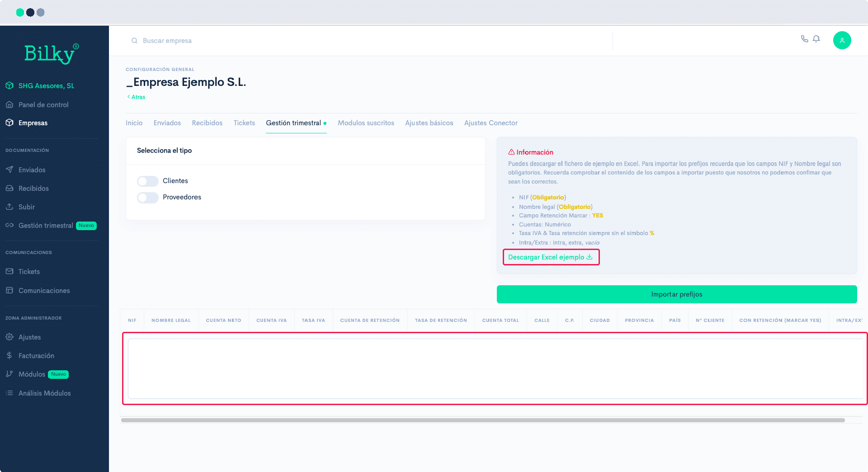The width and height of the screenshot is (868, 472).
Task: Click the phone icon in top bar
Action: pos(804,39)
